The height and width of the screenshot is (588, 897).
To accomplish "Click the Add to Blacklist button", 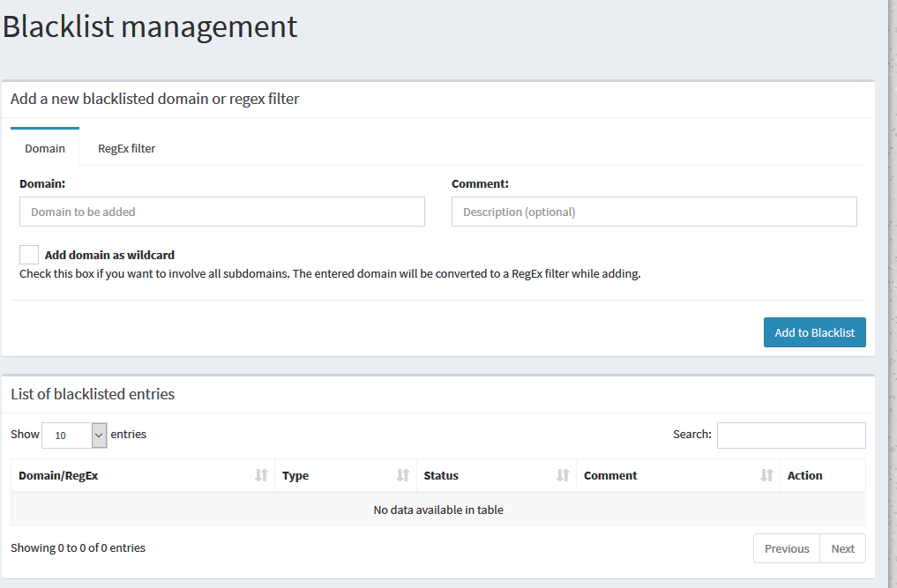I will point(814,332).
